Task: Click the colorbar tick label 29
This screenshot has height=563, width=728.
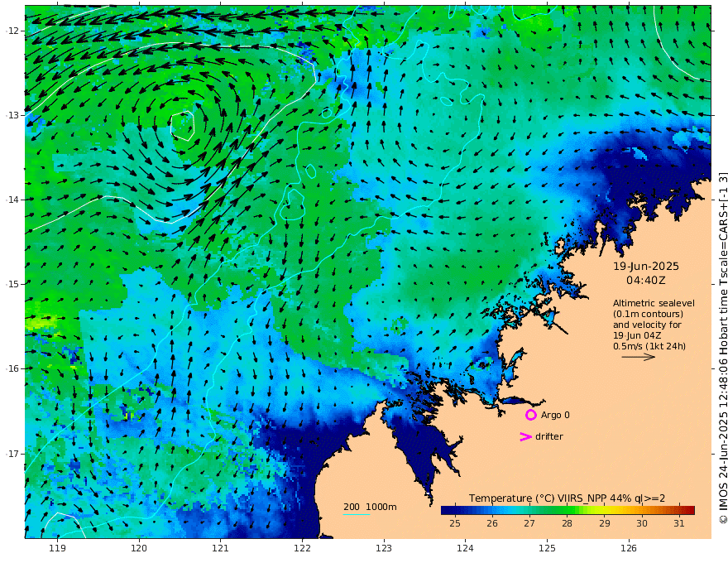Action: 604,523
